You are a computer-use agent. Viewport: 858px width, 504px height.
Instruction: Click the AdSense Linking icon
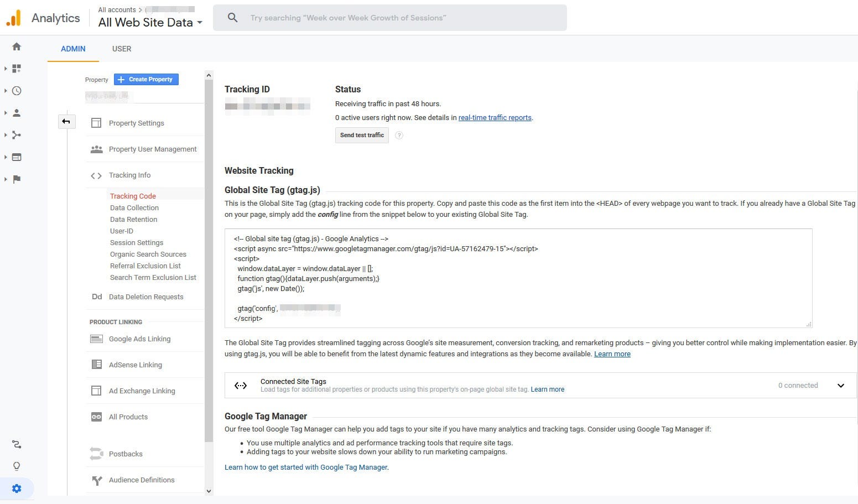point(96,365)
